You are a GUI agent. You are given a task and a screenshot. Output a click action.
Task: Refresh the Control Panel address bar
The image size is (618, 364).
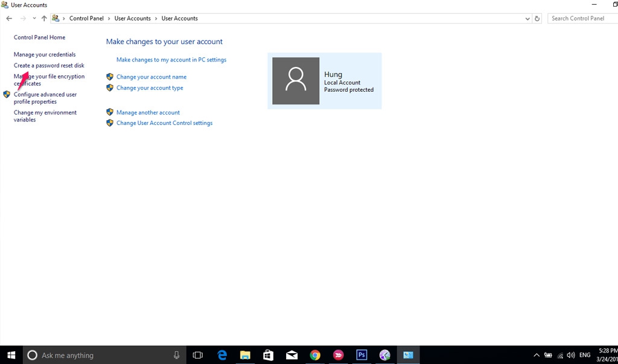537,19
